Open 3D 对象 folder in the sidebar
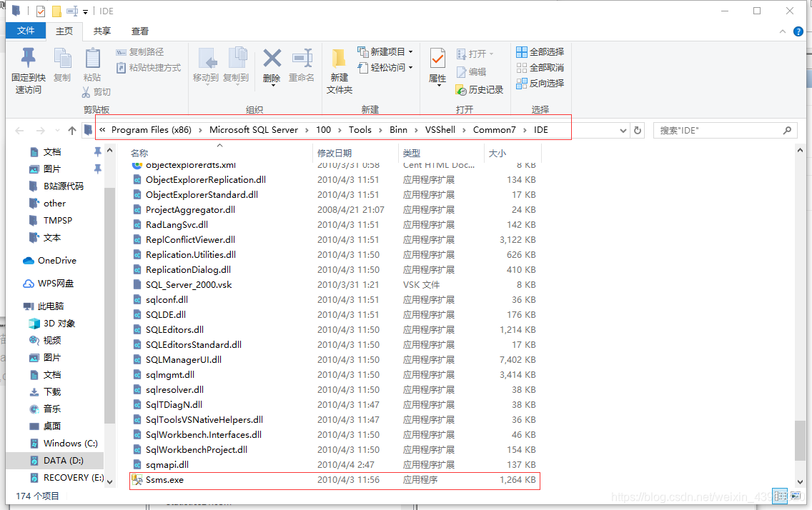 52,324
